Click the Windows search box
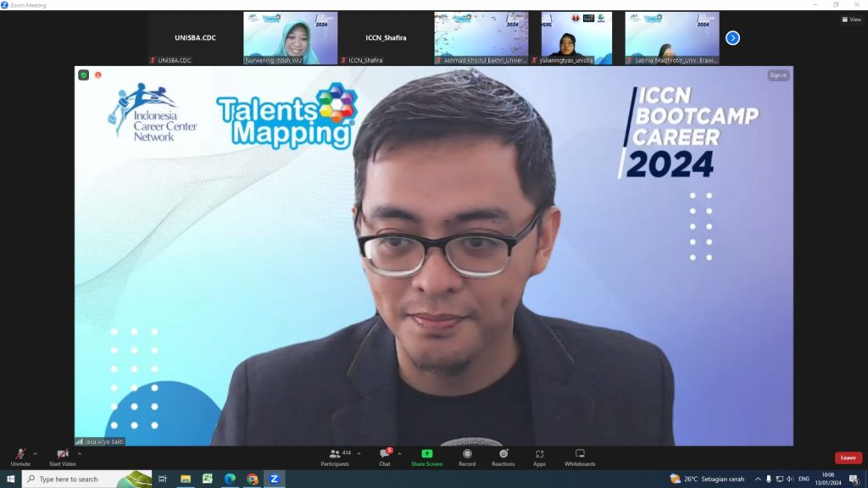The width and height of the screenshot is (868, 488). click(85, 479)
